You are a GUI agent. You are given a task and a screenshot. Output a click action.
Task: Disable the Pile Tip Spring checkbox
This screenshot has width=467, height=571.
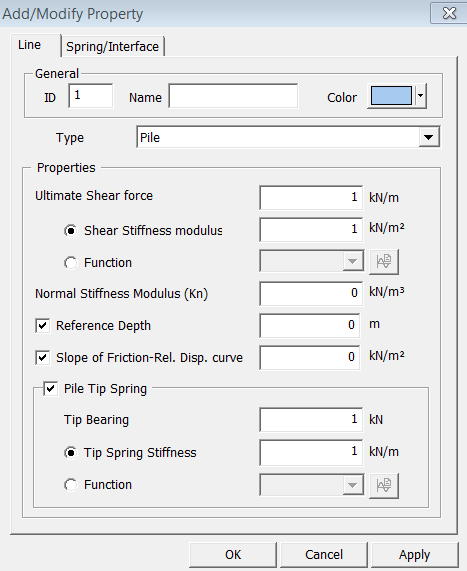tap(51, 389)
